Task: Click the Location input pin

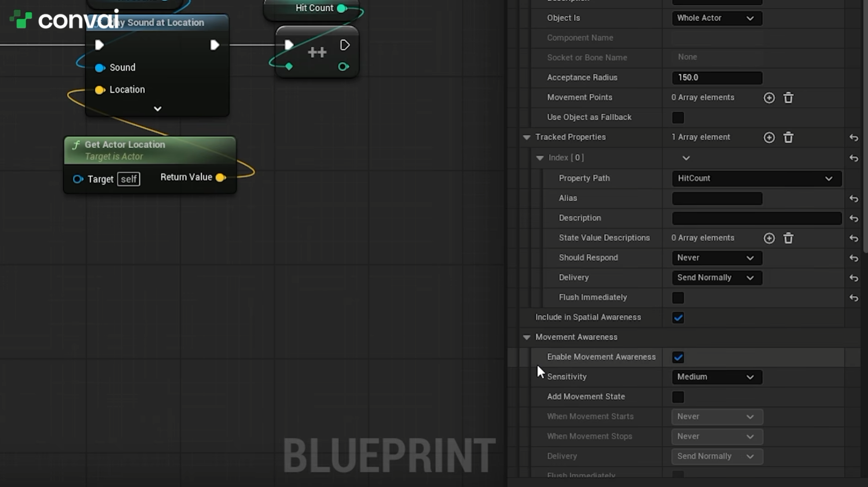Action: (x=100, y=90)
